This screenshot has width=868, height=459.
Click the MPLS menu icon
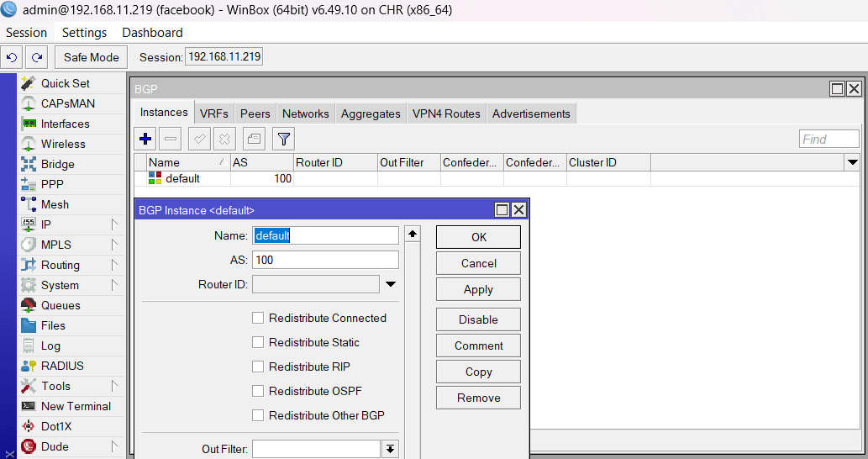(29, 245)
